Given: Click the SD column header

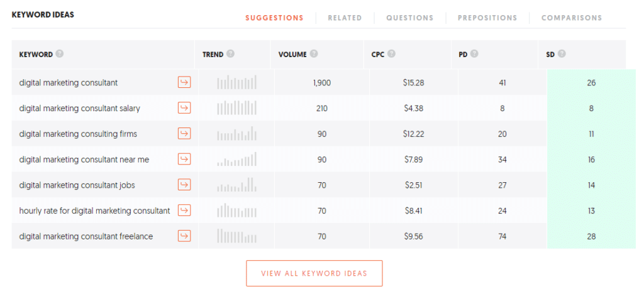Looking at the screenshot, I should coord(550,54).
